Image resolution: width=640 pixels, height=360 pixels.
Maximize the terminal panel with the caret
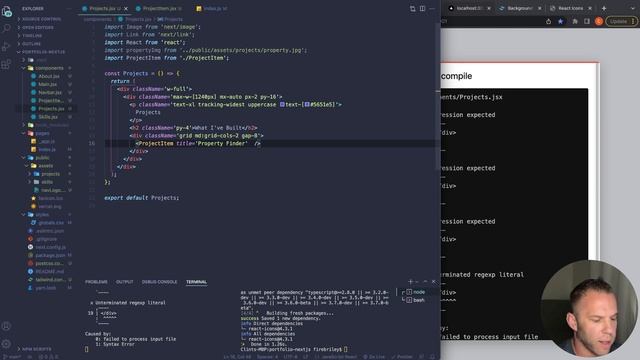(425, 282)
